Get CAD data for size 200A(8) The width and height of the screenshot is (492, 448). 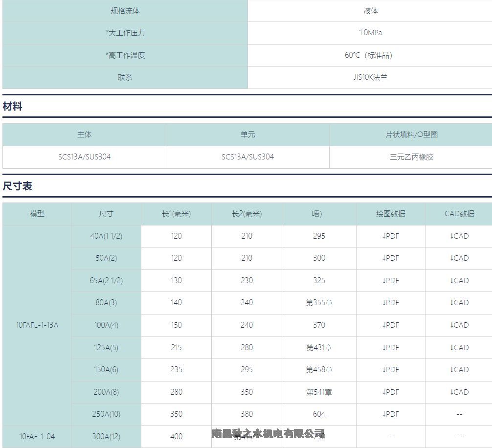click(459, 392)
